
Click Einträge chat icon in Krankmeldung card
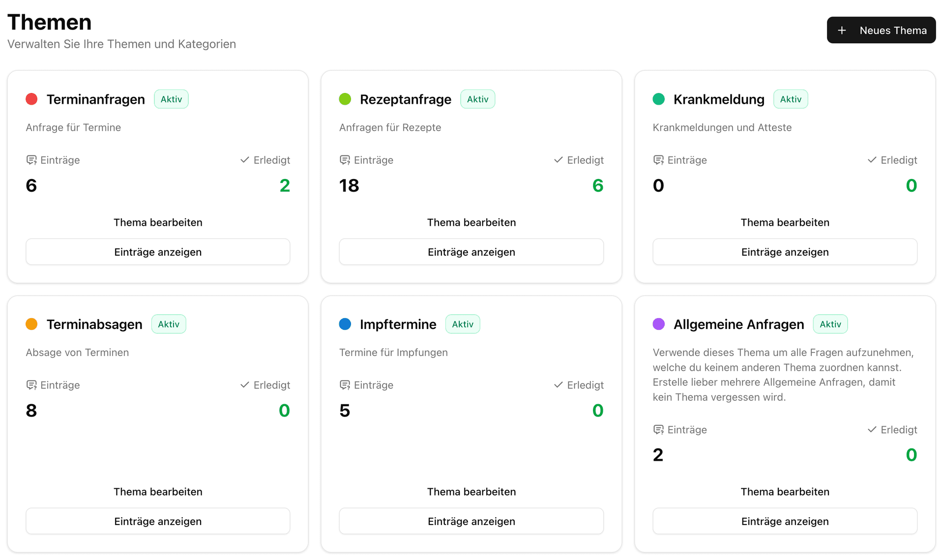pyautogui.click(x=658, y=160)
